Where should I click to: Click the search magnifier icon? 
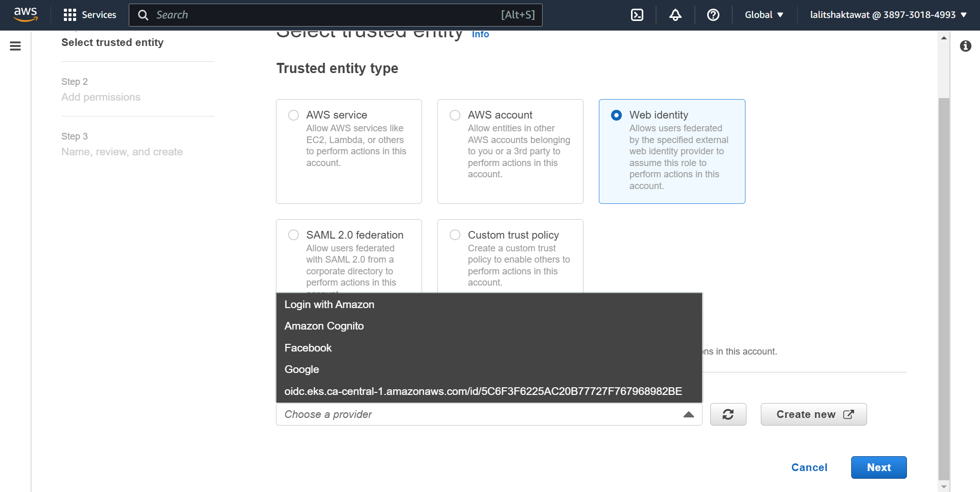[x=143, y=15]
